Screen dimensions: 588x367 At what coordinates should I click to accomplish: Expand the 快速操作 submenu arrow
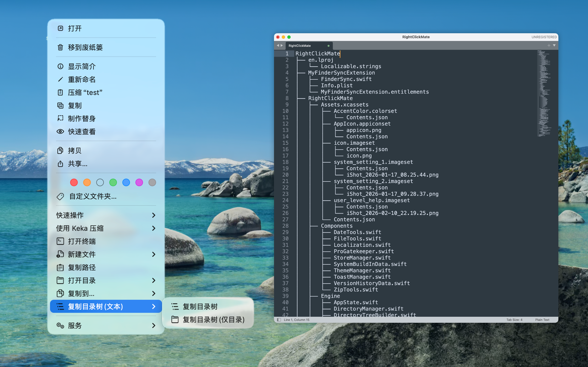click(154, 215)
